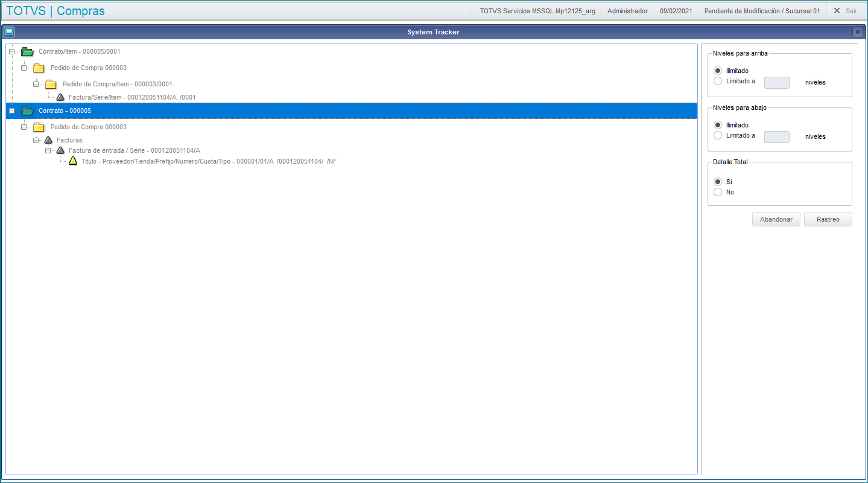
Task: Collapse the Factura de entrada / Serie node
Action: (48, 150)
